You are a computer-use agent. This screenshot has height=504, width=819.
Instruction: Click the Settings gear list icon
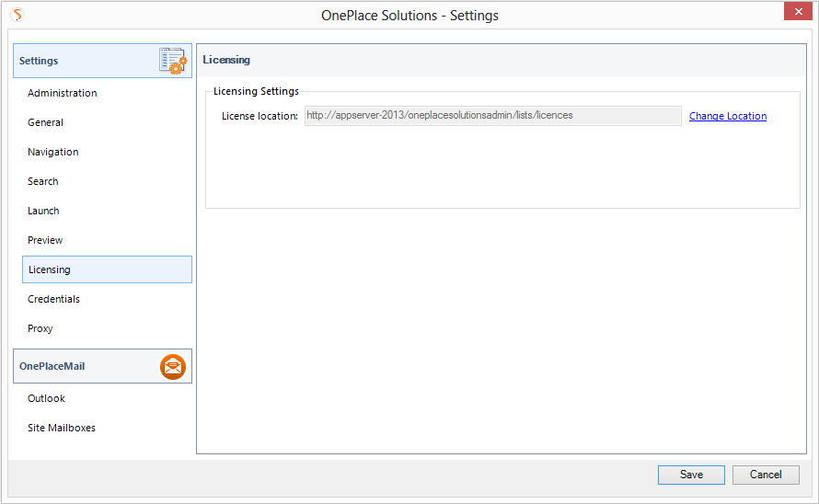[172, 61]
